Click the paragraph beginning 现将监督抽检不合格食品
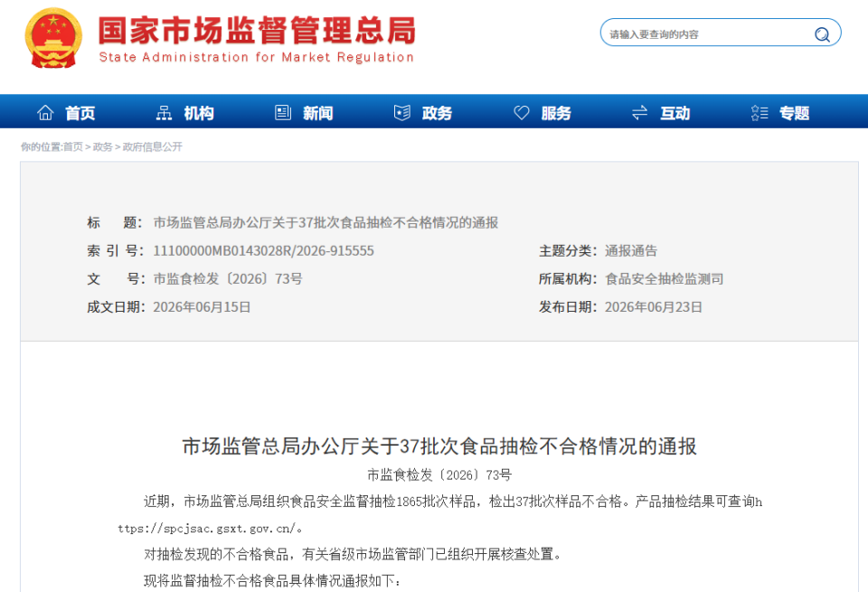Viewport: 868px width, 592px height. (272, 580)
